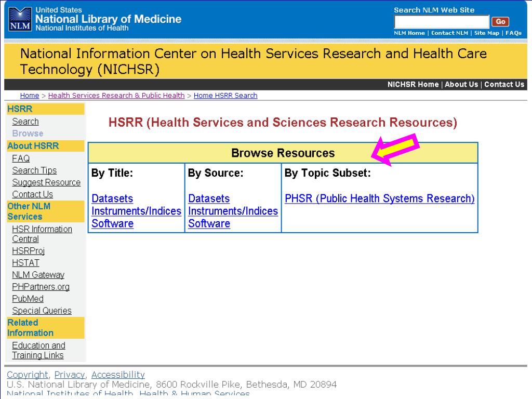Click the HSRR Health Services page heading
The height and width of the screenshot is (399, 532).
click(283, 123)
